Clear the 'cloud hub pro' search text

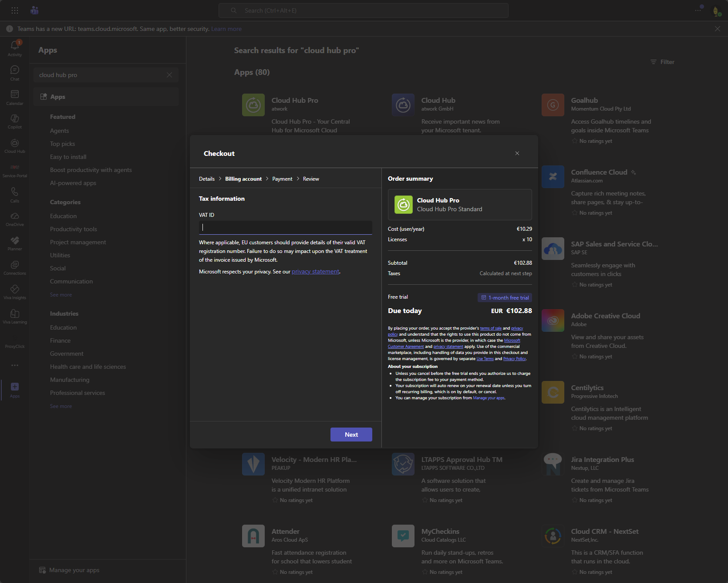[x=169, y=75]
